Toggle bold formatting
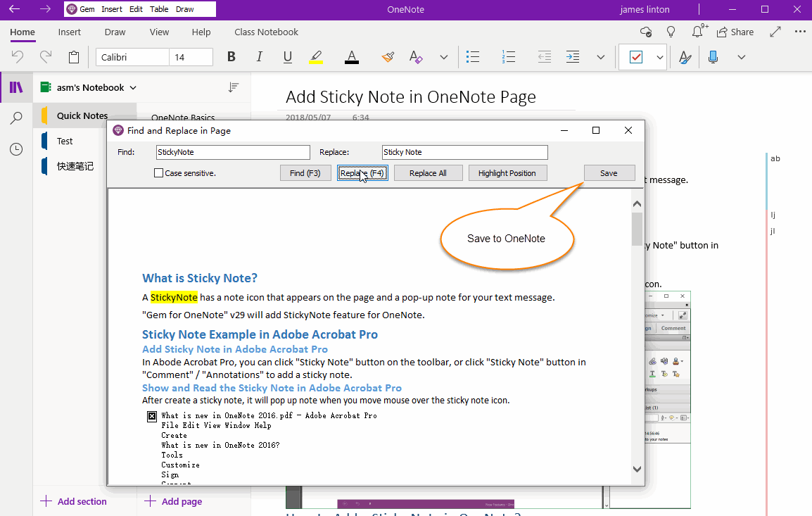 pyautogui.click(x=231, y=57)
